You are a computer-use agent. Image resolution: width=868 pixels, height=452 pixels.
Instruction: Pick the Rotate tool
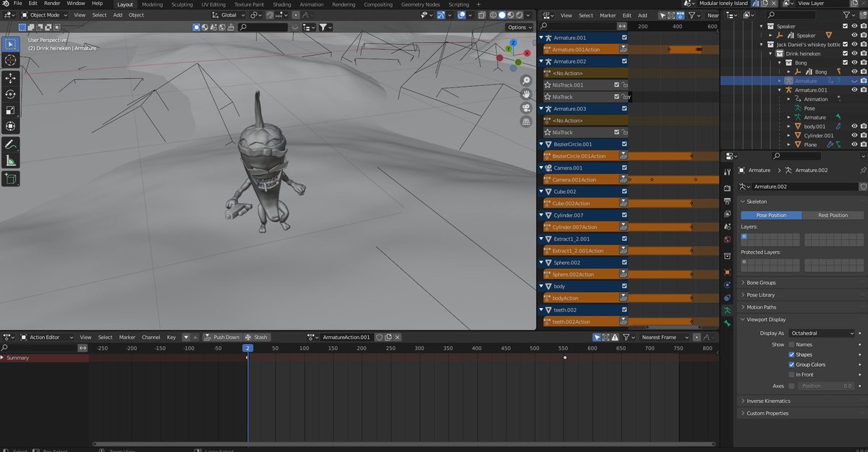tap(10, 94)
